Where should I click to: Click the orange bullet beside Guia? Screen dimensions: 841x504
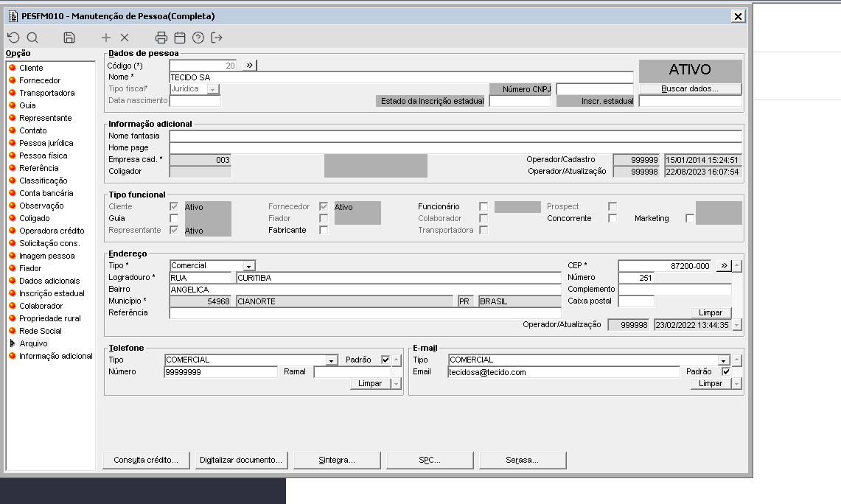pos(13,105)
